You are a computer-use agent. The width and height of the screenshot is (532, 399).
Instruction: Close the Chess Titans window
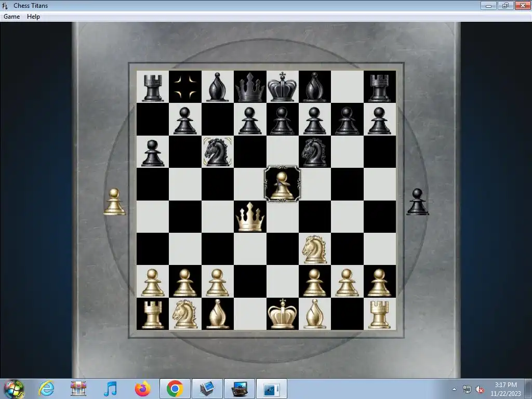[x=523, y=5]
